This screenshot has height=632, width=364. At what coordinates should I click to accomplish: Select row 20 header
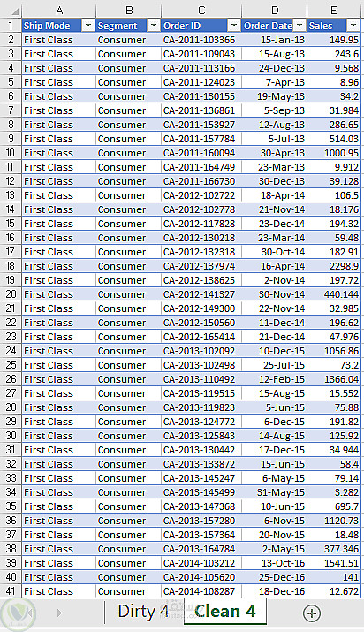pyautogui.click(x=11, y=294)
